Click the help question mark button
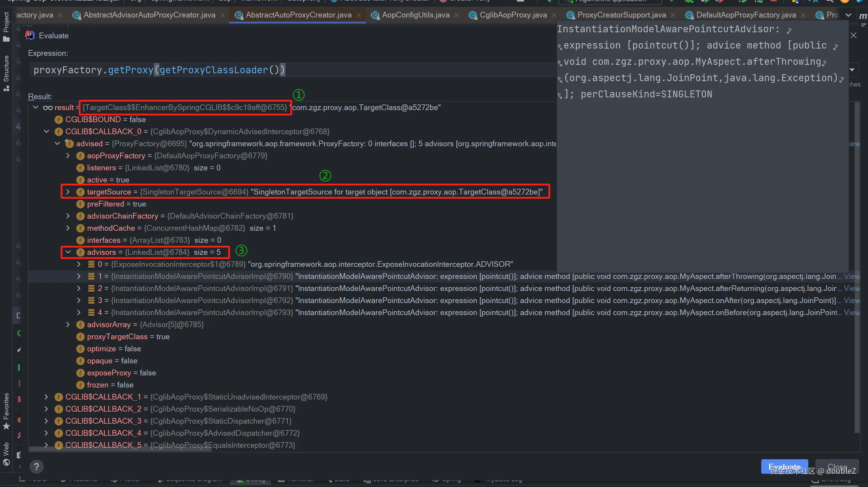The image size is (868, 487). coord(36,466)
